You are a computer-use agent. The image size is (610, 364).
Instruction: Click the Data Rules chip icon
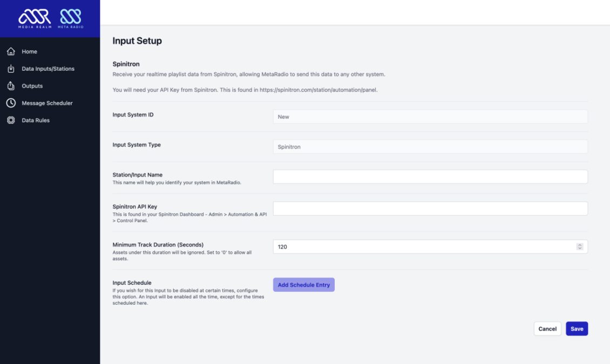10,120
